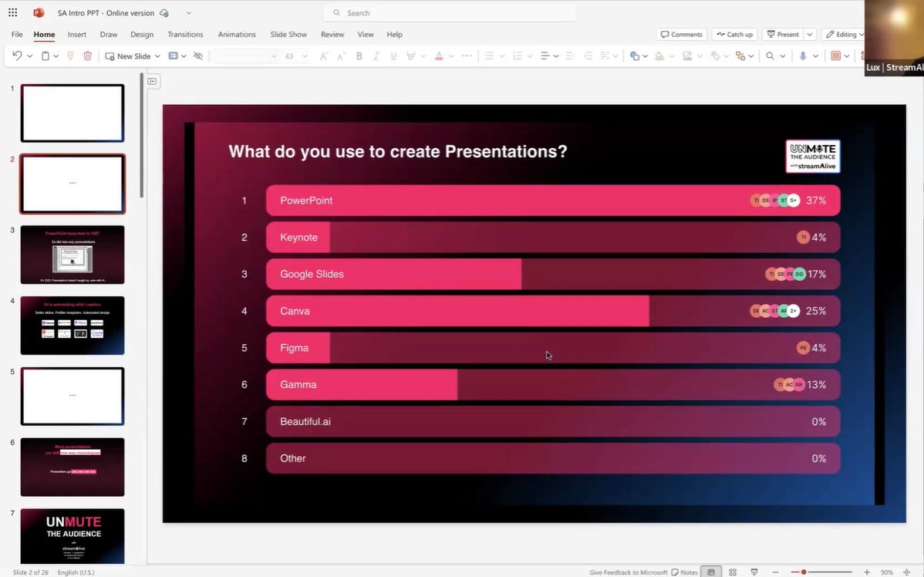The height and width of the screenshot is (577, 924).
Task: Click Decrease Font Size icon
Action: click(x=341, y=56)
